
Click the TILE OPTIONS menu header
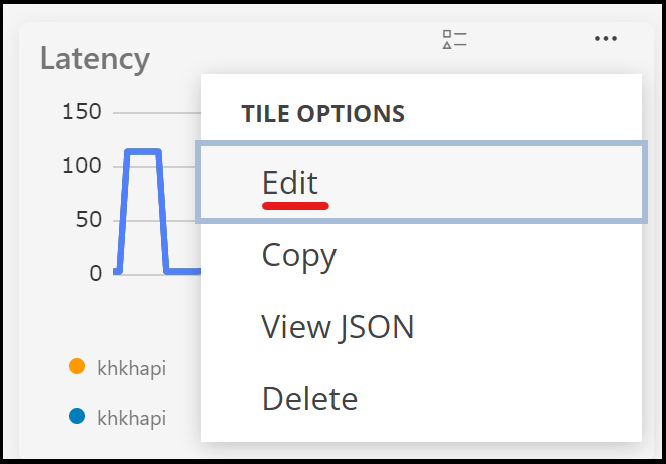(323, 113)
